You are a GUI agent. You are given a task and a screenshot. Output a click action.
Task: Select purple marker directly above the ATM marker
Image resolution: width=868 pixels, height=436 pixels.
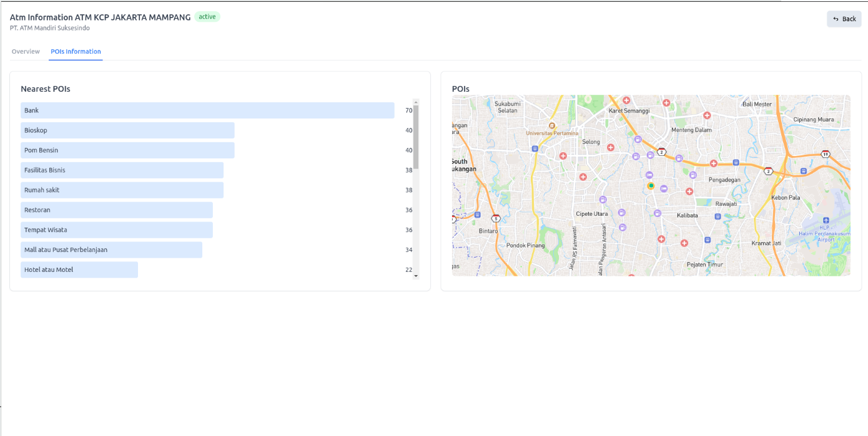pos(649,175)
